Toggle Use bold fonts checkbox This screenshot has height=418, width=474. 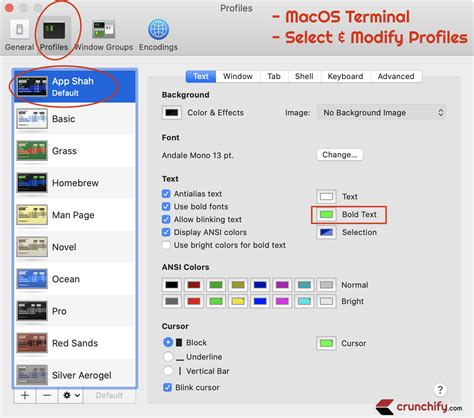(166, 207)
